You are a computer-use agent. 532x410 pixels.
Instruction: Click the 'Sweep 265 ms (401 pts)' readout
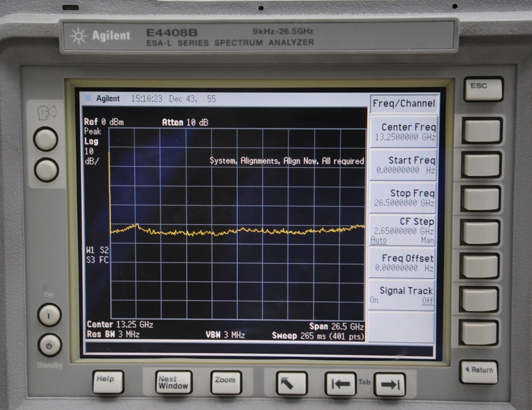tap(318, 336)
